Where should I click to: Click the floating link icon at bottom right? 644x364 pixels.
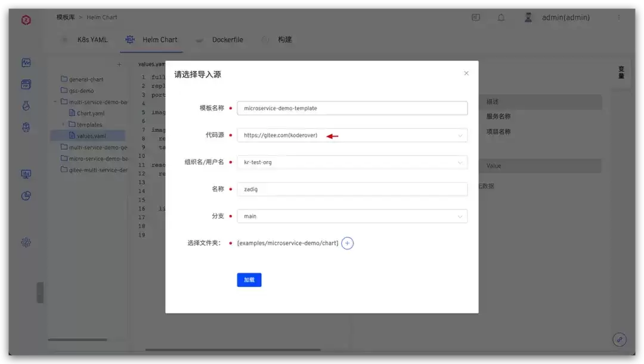(x=620, y=340)
